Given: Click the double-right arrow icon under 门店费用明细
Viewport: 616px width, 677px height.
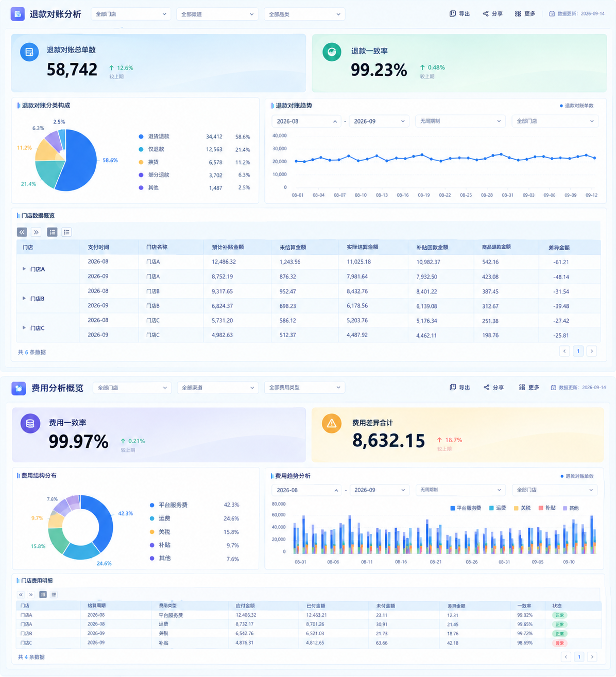Looking at the screenshot, I should (31, 595).
